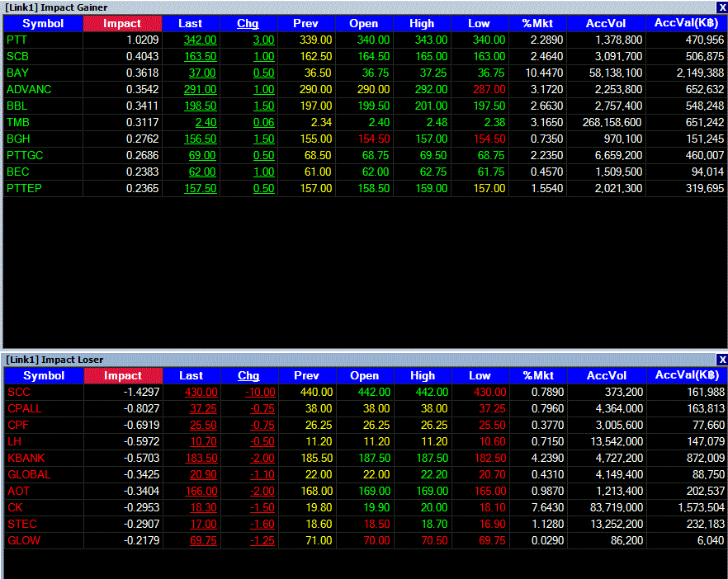Select the CPALL symbol
This screenshot has width=728, height=579.
[x=25, y=409]
